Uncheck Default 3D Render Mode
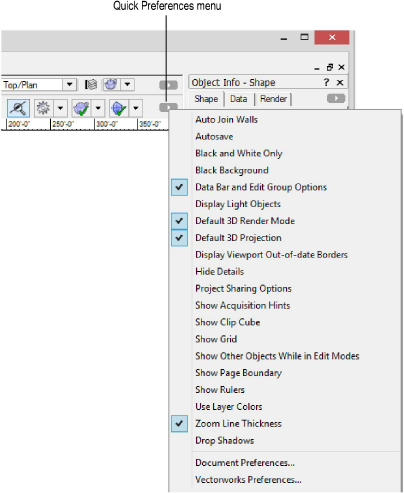The height and width of the screenshot is (493, 404). (285, 221)
